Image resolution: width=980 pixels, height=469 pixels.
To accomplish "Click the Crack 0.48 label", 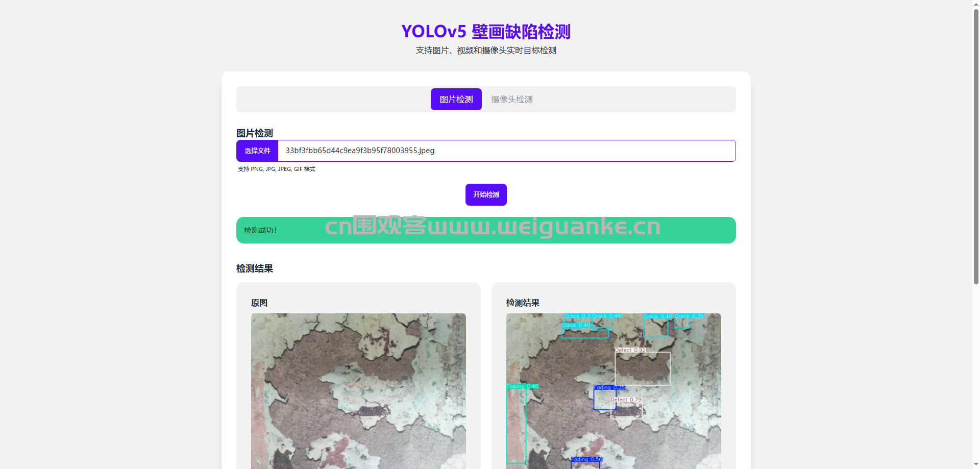I will click(x=607, y=316).
